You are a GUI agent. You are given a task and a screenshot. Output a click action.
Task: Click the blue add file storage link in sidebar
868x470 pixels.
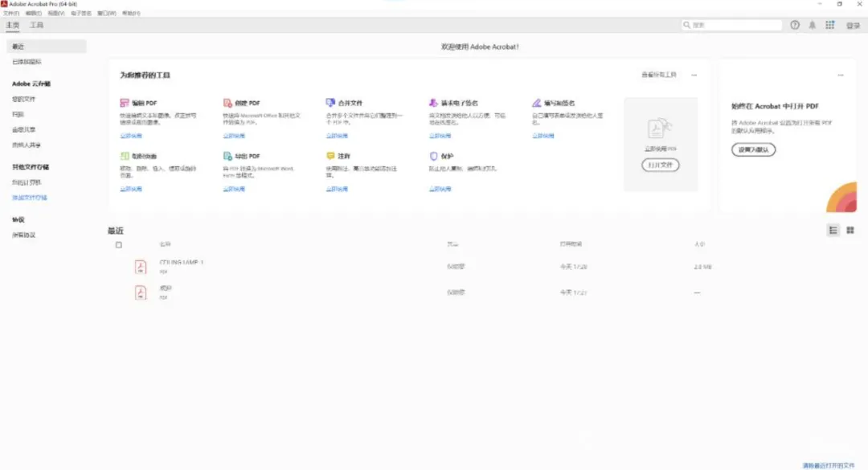point(30,198)
